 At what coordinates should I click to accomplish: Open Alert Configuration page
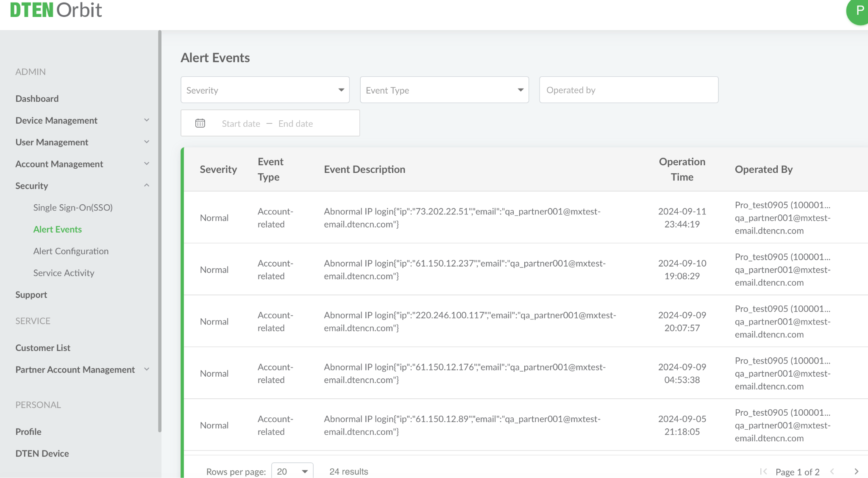coord(71,251)
